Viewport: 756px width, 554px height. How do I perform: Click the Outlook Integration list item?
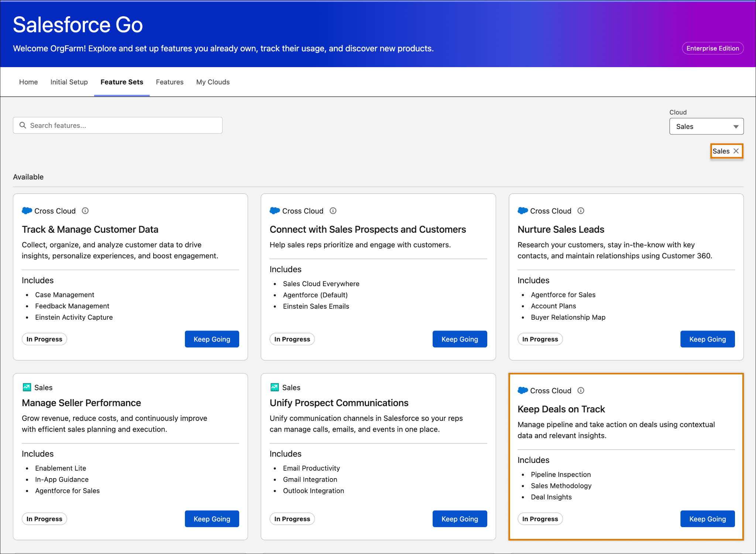(x=313, y=491)
